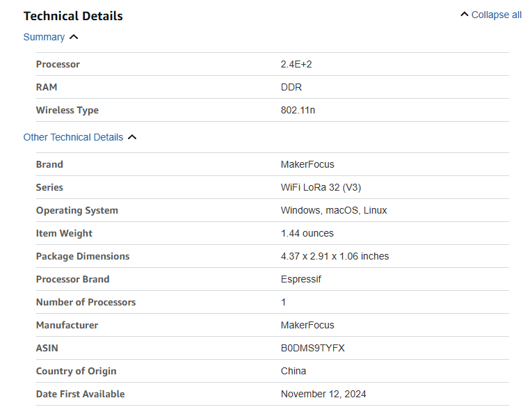
Task: Select the Series row label
Action: coord(49,187)
